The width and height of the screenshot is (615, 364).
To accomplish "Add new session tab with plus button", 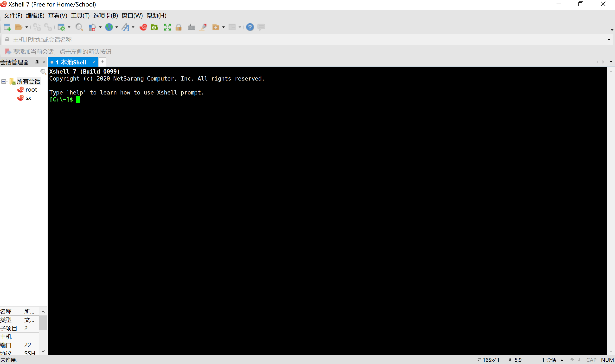I will (102, 62).
